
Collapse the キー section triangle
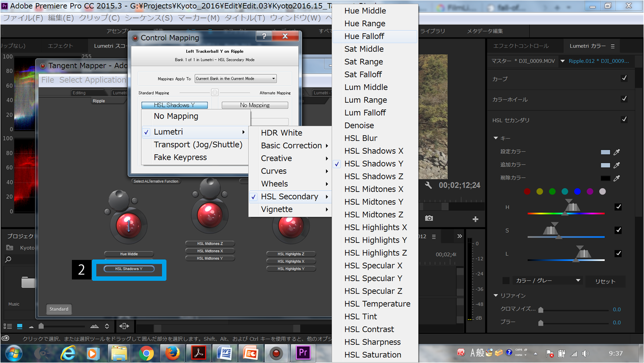[x=496, y=138]
